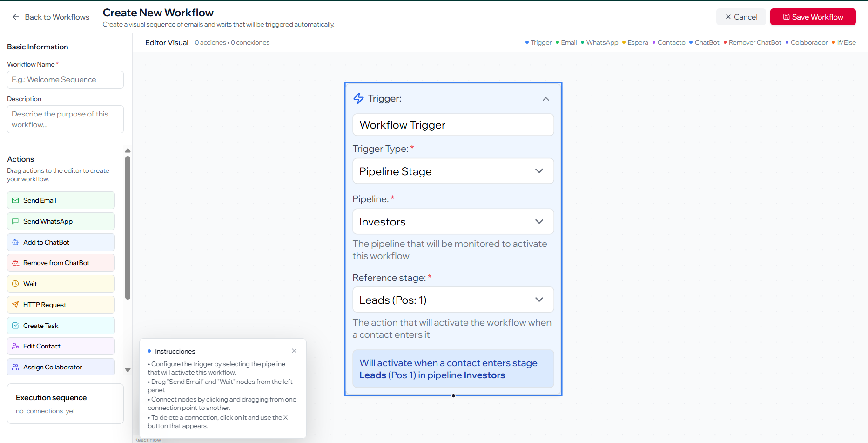Click the Workflow Name input field
Viewport: 868px width, 443px height.
(x=65, y=80)
